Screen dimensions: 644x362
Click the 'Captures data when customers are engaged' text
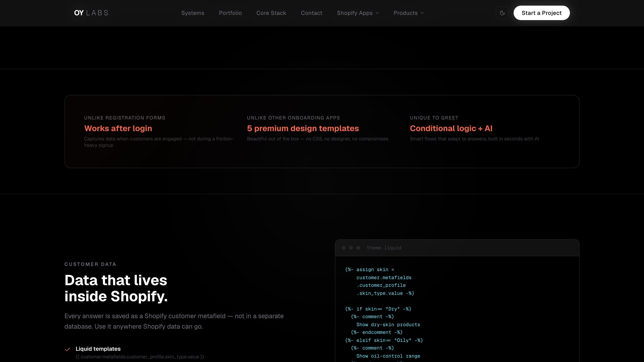point(159,142)
